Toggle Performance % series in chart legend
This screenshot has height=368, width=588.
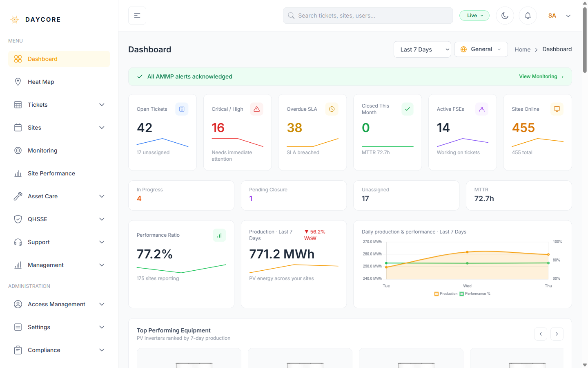475,294
